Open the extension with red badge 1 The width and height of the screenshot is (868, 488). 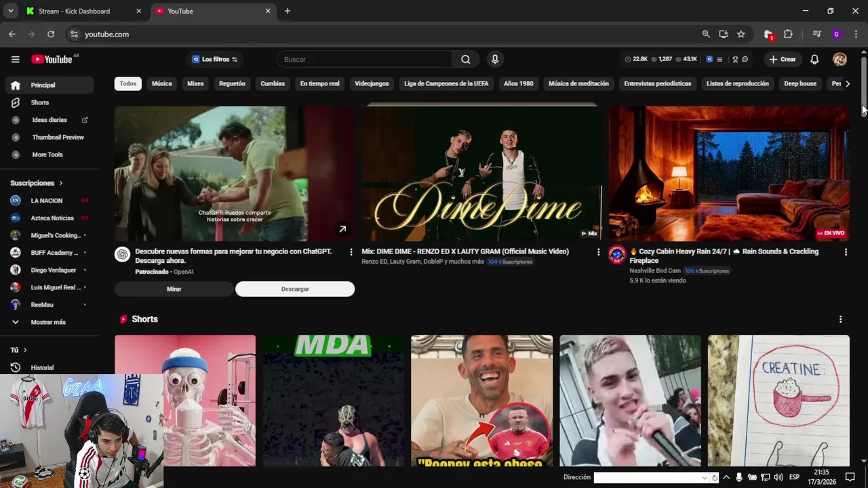[x=768, y=35]
